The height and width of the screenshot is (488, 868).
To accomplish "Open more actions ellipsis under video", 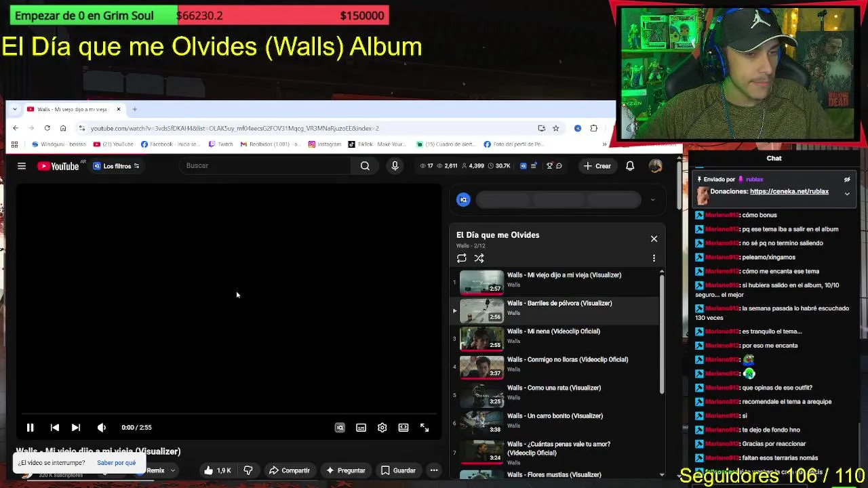I will tap(434, 470).
